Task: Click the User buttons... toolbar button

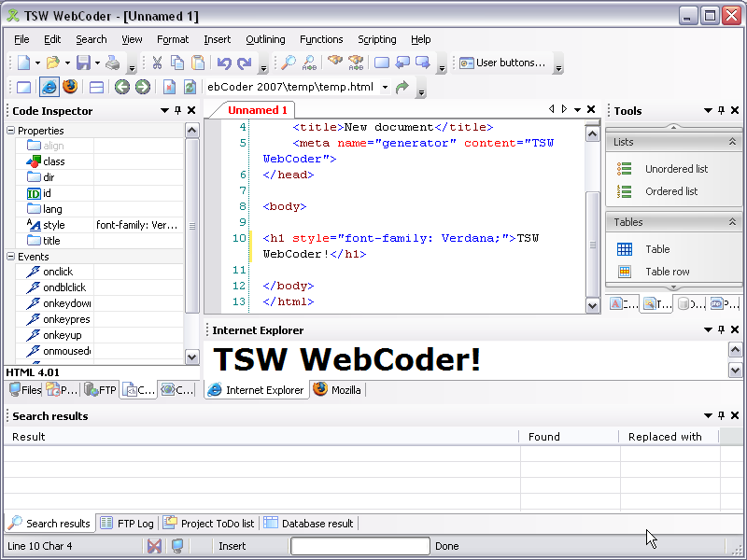Action: click(503, 63)
